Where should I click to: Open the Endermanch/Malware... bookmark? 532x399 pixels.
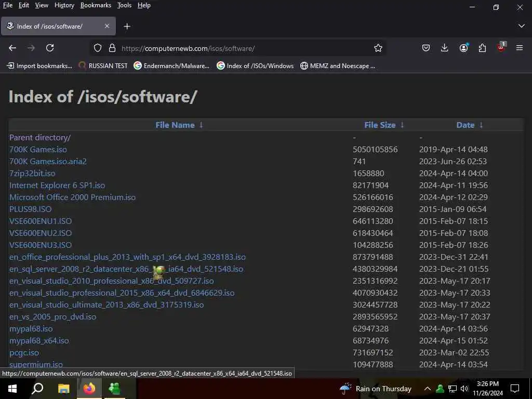click(171, 66)
